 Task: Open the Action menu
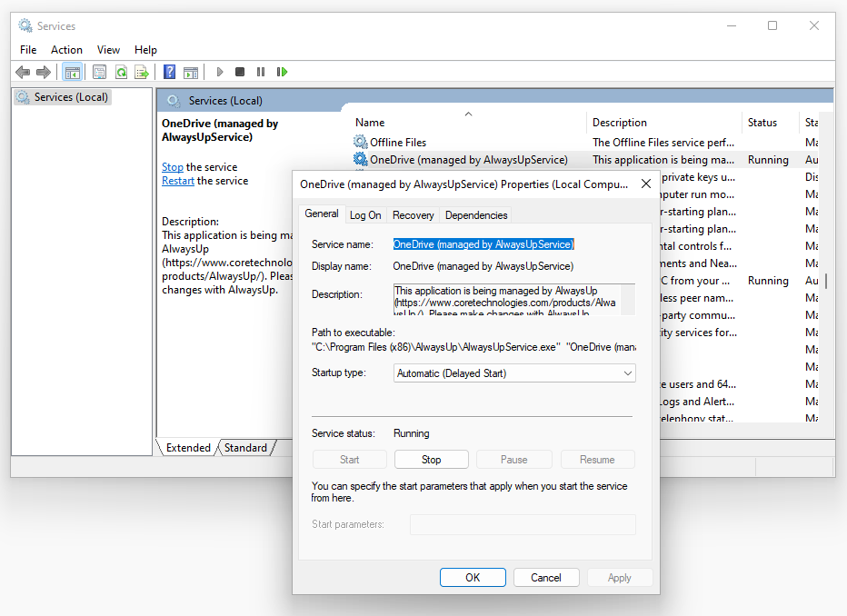tap(66, 50)
